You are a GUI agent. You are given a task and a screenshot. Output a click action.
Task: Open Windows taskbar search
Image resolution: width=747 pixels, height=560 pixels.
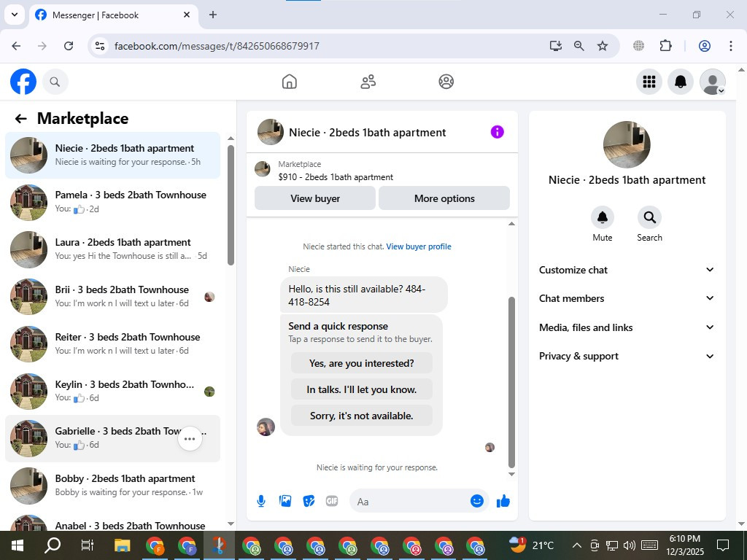click(53, 545)
